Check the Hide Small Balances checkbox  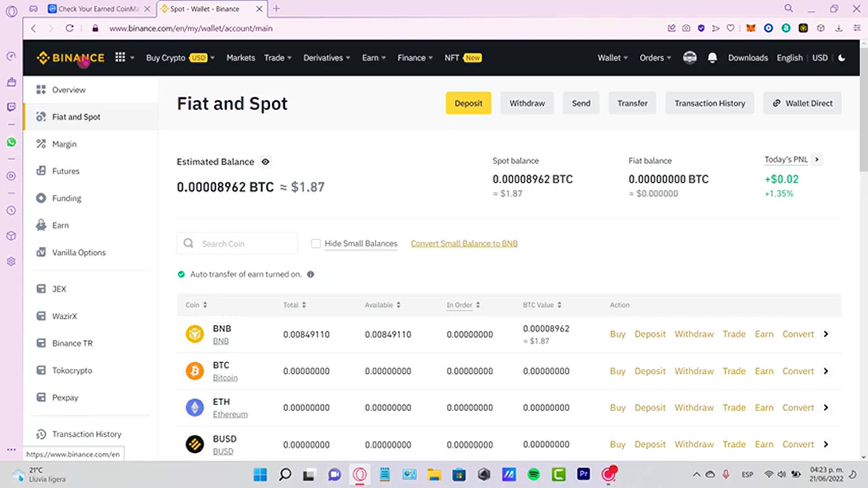click(x=316, y=244)
